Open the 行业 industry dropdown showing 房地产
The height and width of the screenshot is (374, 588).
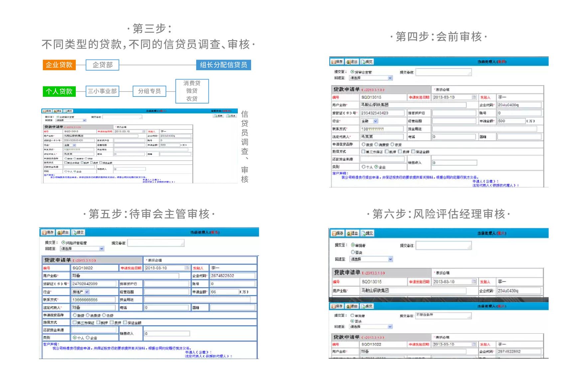pyautogui.click(x=80, y=292)
